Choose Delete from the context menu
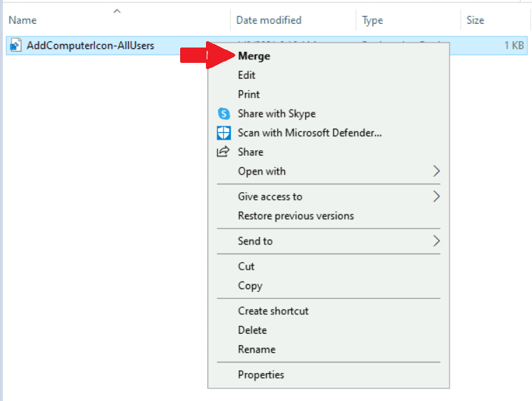 pos(252,330)
